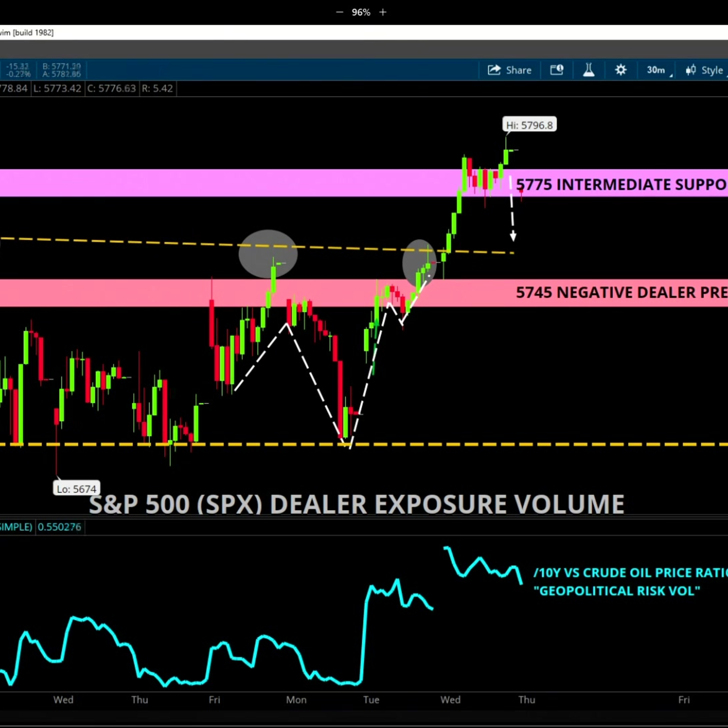Click the Mon label on time axis
The height and width of the screenshot is (728, 728).
click(x=296, y=700)
